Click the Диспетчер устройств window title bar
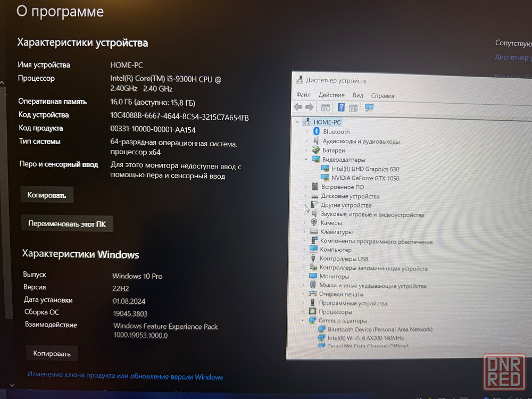The width and height of the screenshot is (532, 399). tap(412, 81)
